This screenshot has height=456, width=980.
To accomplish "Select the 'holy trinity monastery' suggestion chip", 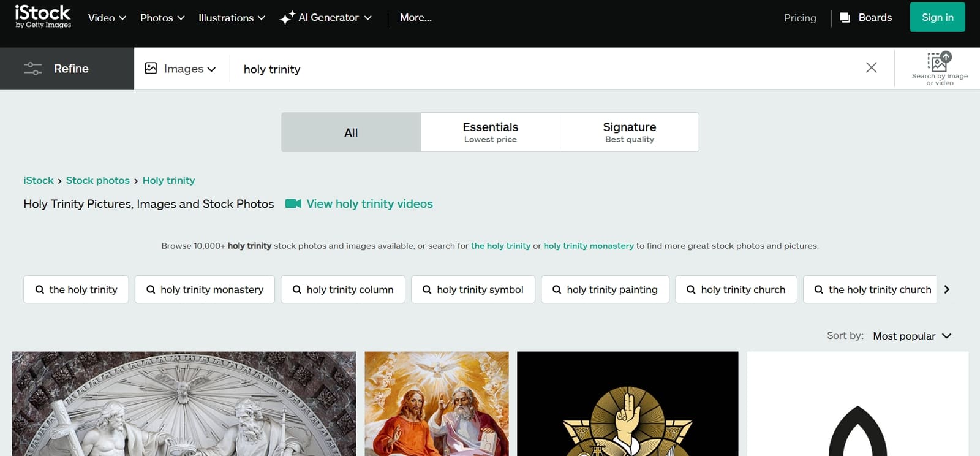I will tap(205, 289).
